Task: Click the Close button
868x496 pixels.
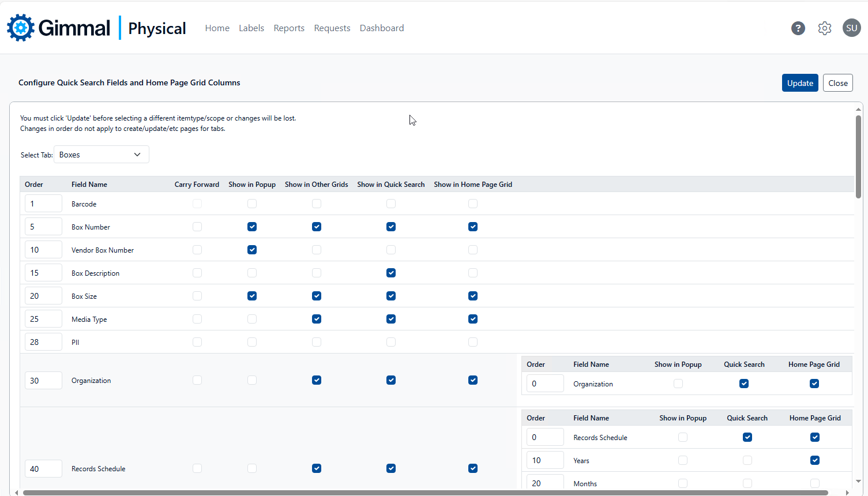Action: coord(838,83)
